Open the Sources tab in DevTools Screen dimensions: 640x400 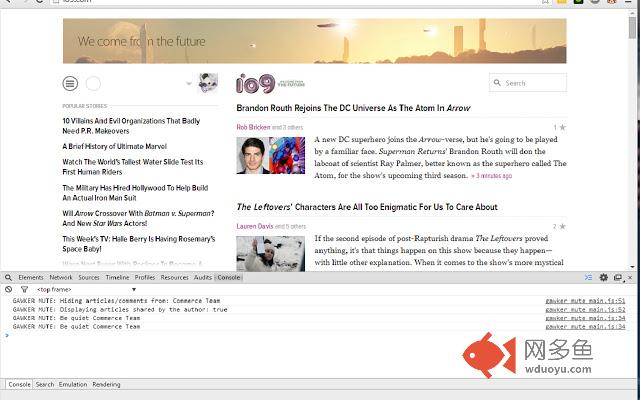pos(89,277)
